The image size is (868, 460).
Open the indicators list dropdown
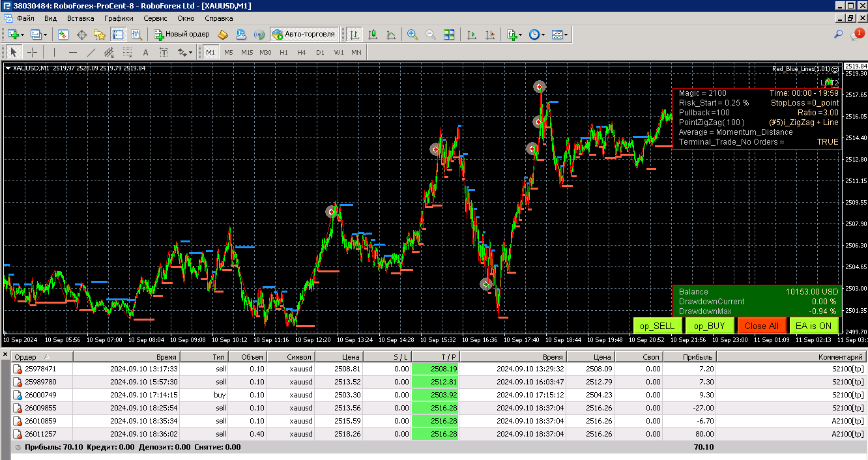coord(519,35)
